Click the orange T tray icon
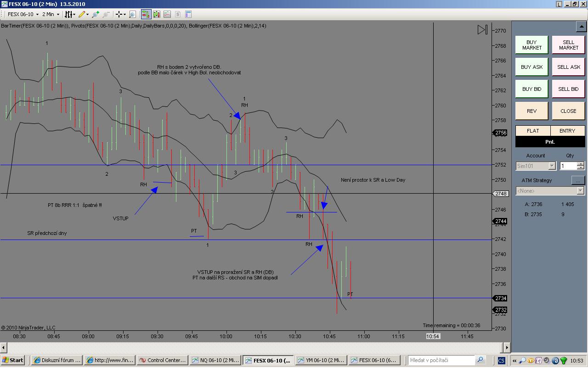This screenshot has width=588, height=368. 531,361
